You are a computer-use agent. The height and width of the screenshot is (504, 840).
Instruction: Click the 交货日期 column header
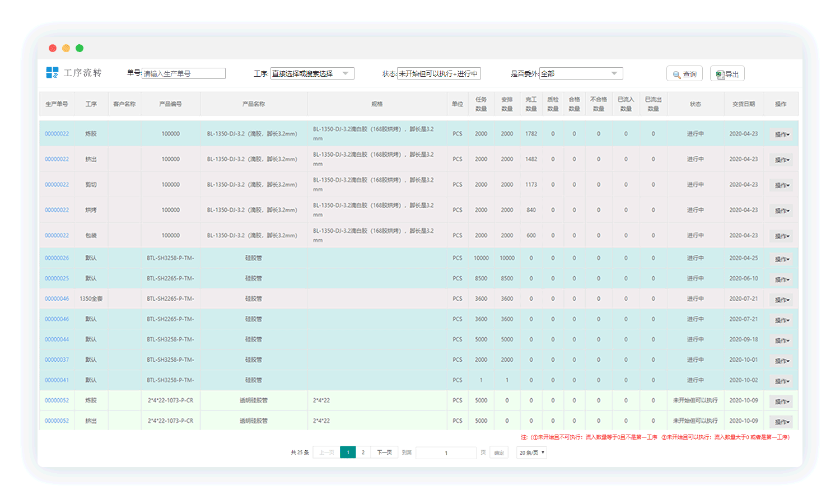pyautogui.click(x=743, y=104)
